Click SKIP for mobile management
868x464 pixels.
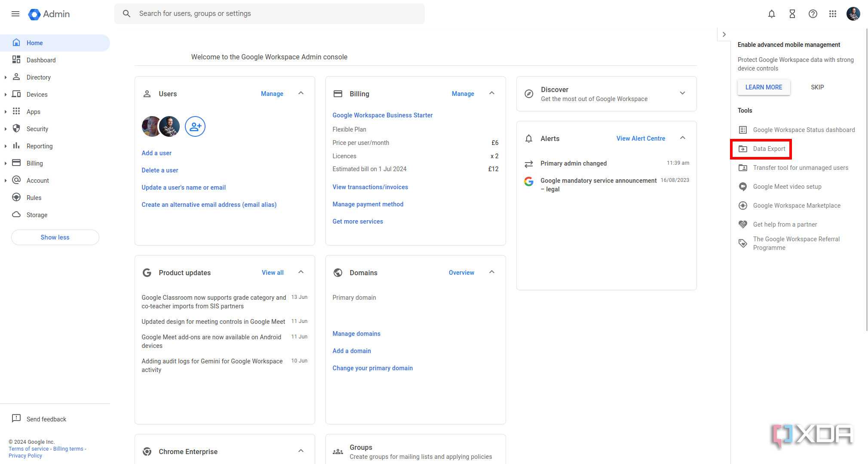click(817, 87)
